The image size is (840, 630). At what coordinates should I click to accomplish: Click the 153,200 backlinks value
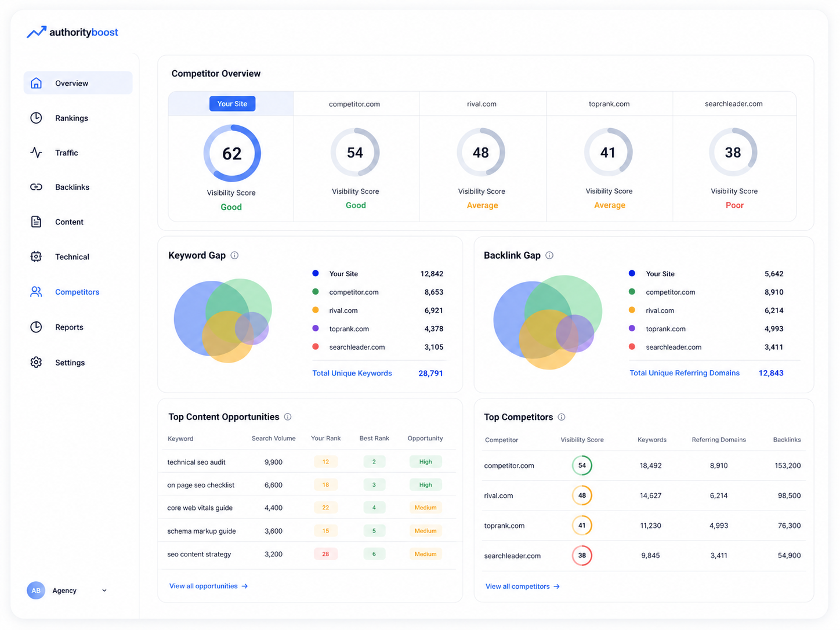coord(787,466)
